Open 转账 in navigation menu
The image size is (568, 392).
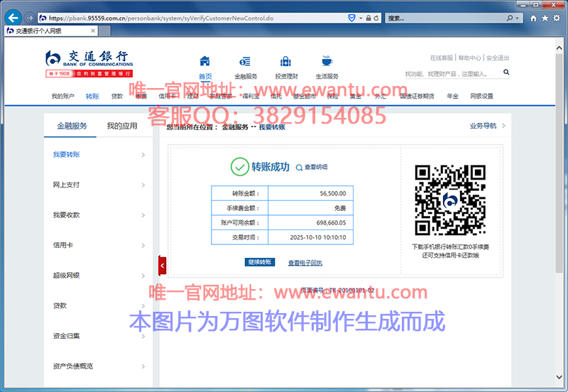point(92,96)
